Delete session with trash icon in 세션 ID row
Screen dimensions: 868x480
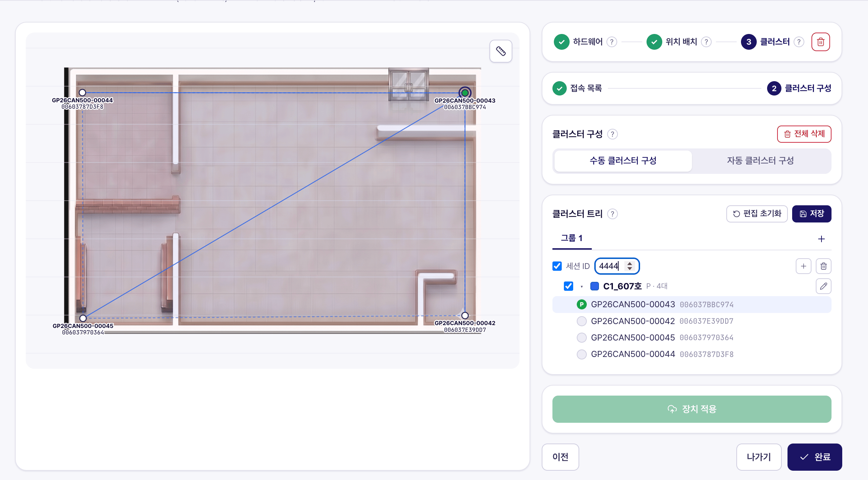823,266
